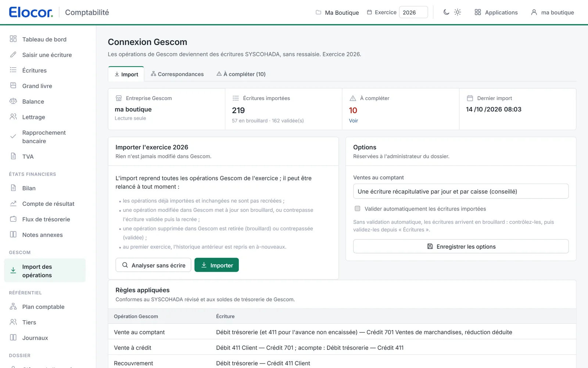Switch to the Correspondances tab
Image resolution: width=588 pixels, height=368 pixels.
tap(177, 74)
